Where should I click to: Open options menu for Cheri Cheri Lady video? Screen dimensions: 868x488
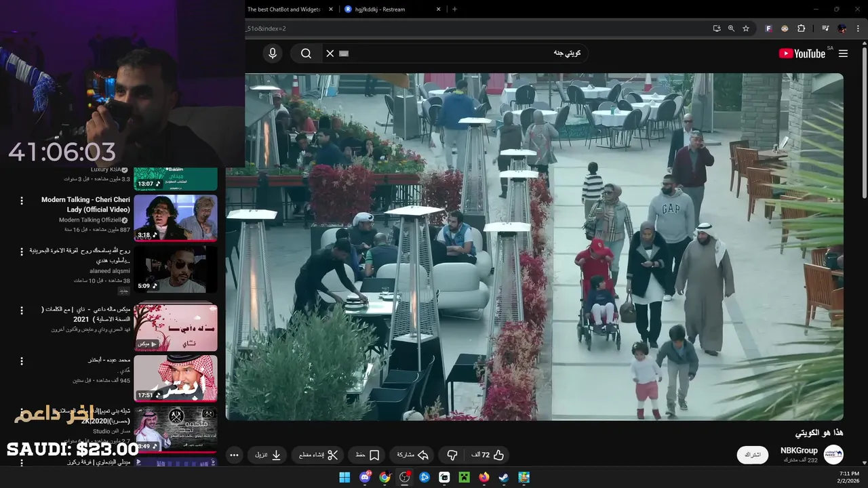(21, 201)
